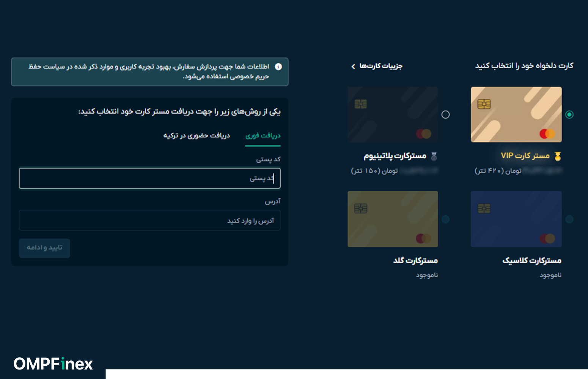Image resolution: width=588 pixels, height=379 pixels.
Task: Click the privacy policy notice text
Action: tap(149, 71)
